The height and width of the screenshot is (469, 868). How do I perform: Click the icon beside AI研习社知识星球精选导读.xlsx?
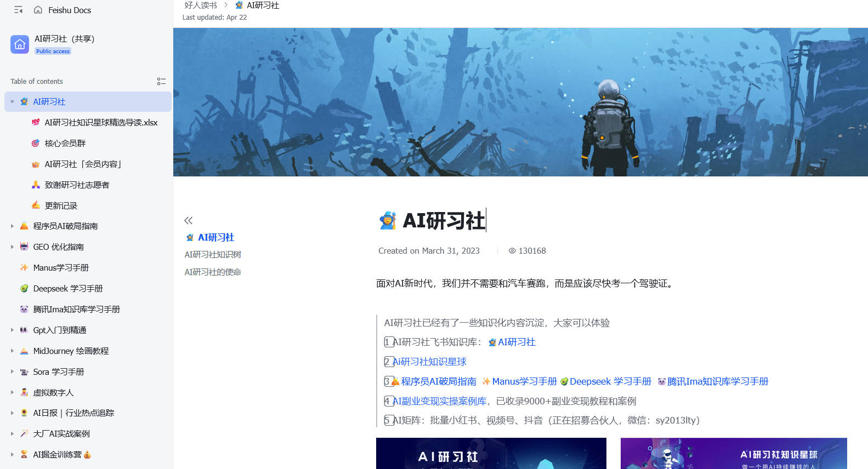(36, 122)
